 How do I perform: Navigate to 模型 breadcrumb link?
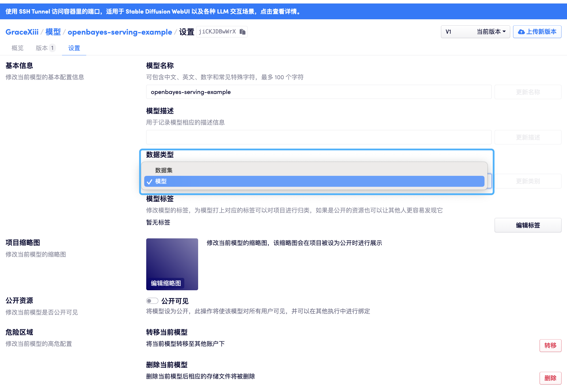pos(53,32)
